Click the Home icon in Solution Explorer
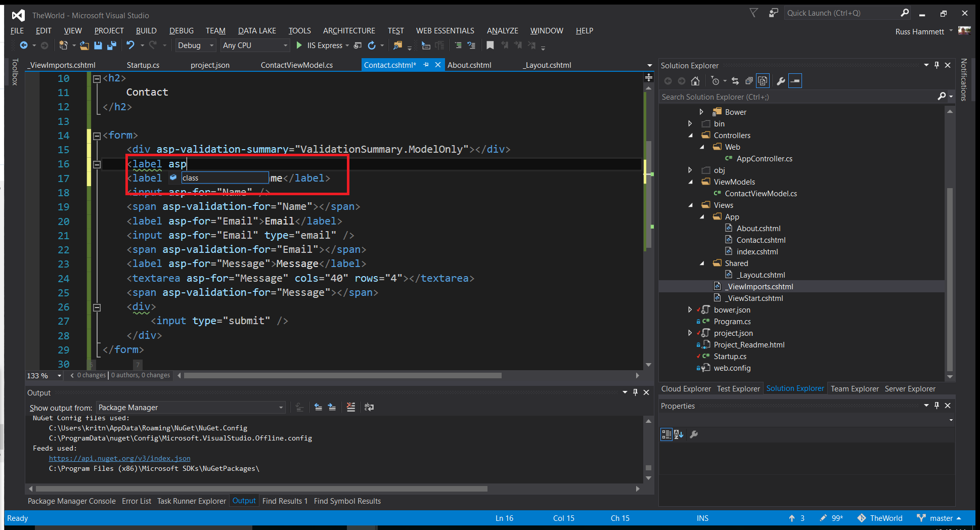Image resolution: width=980 pixels, height=530 pixels. point(695,81)
